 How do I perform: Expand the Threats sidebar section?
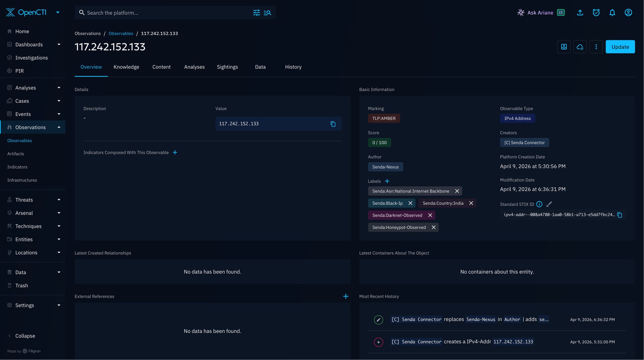(59, 200)
